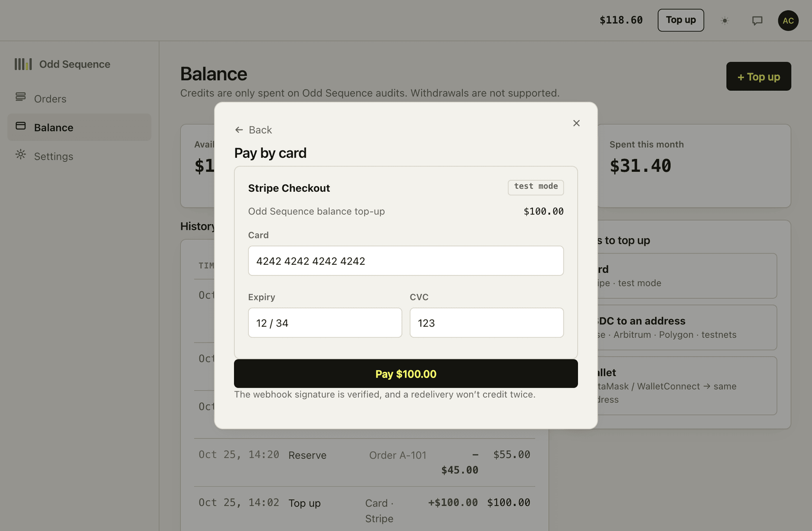Click the Order A-101 cell
This screenshot has height=531, width=812.
(x=398, y=455)
